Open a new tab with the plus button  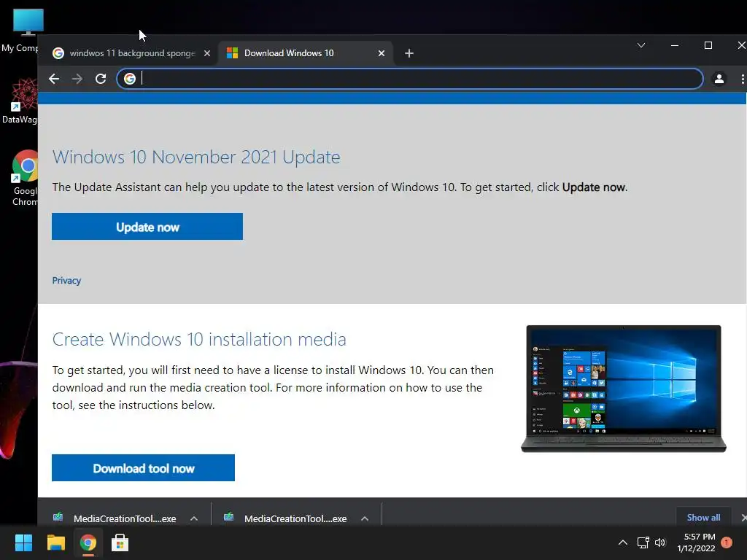(x=409, y=53)
